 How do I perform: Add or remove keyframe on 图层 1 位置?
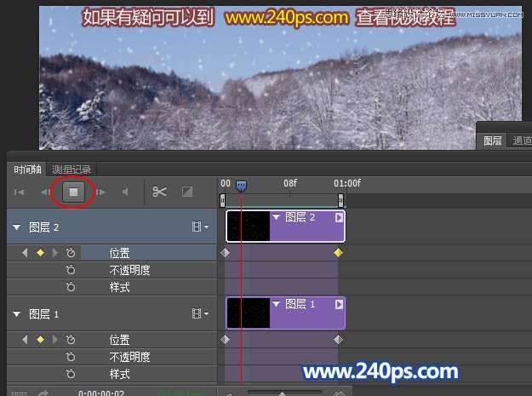pos(40,340)
